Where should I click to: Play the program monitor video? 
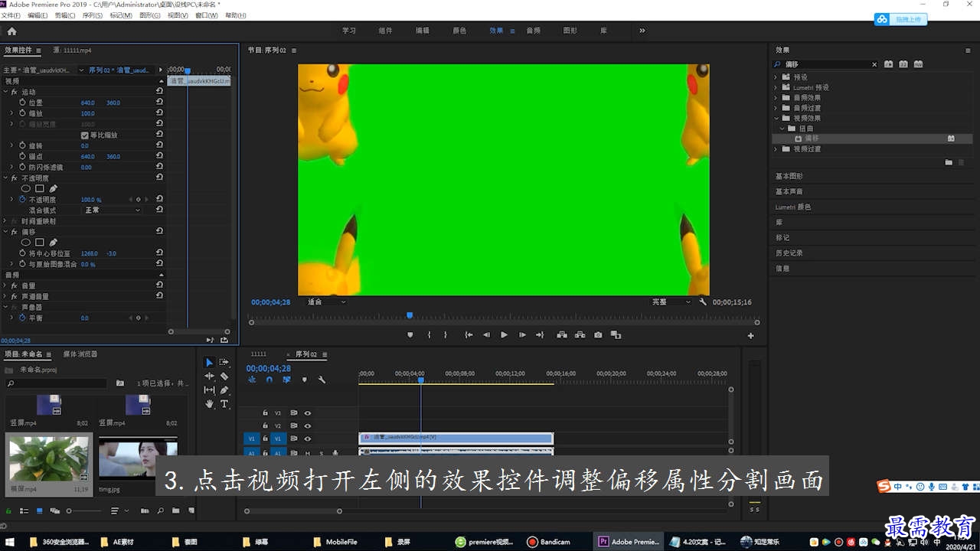pyautogui.click(x=504, y=334)
